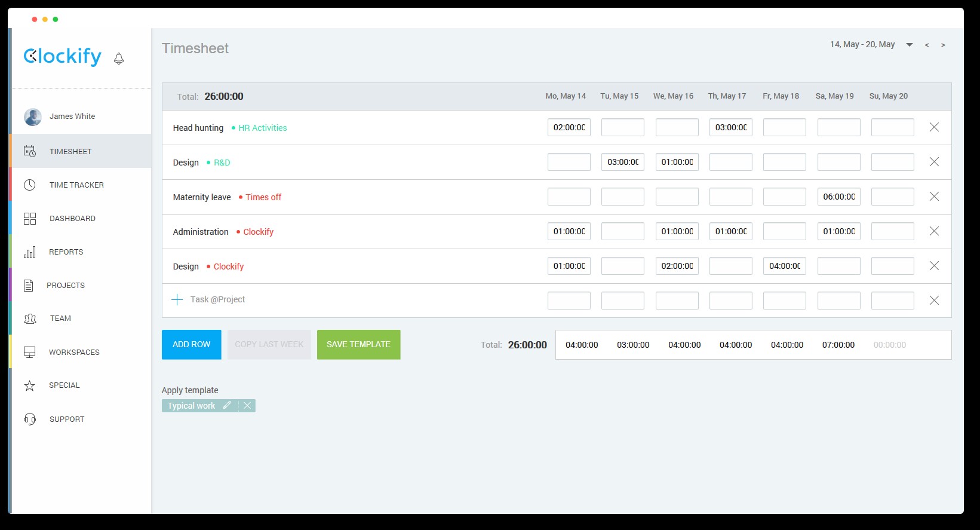Click the Workspaces monitor icon
This screenshot has width=980, height=530.
point(29,352)
